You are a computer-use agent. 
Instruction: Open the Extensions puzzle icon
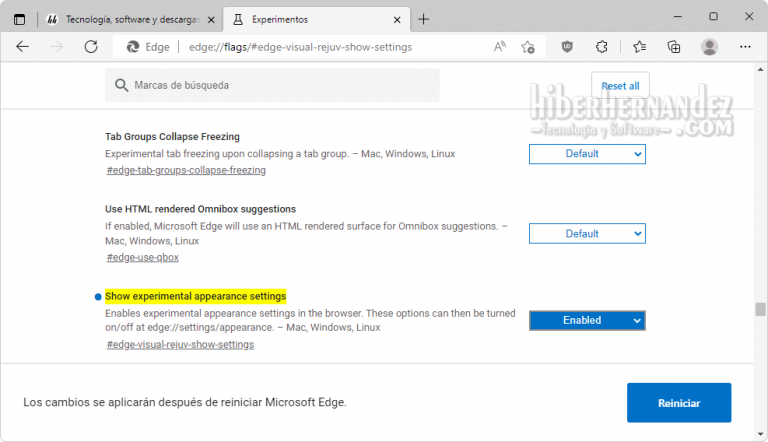point(602,47)
